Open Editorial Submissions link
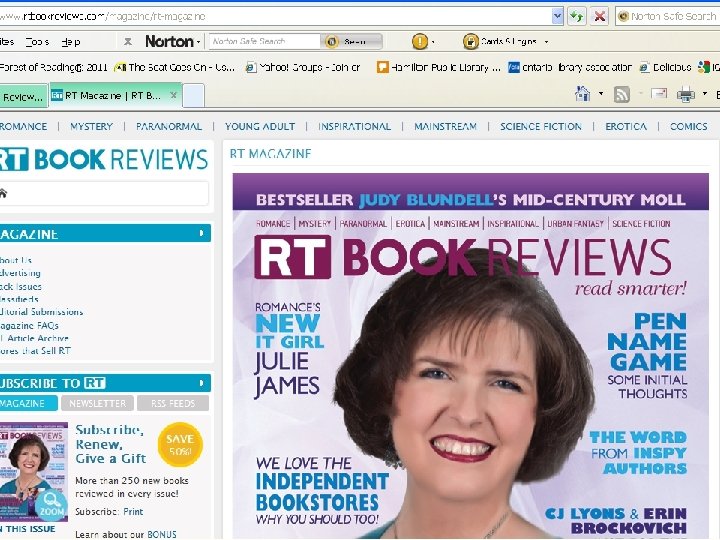 click(41, 311)
